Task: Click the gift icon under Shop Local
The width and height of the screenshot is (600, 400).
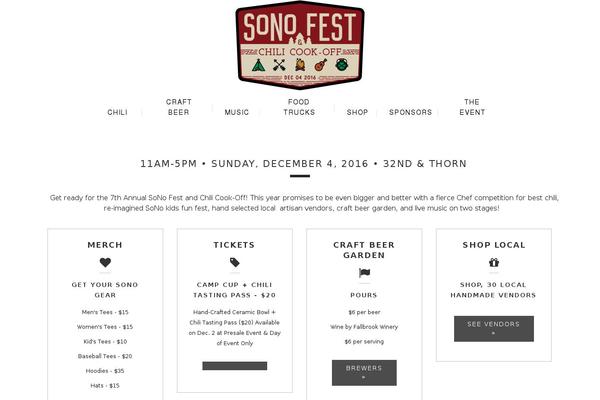Action: [x=494, y=263]
